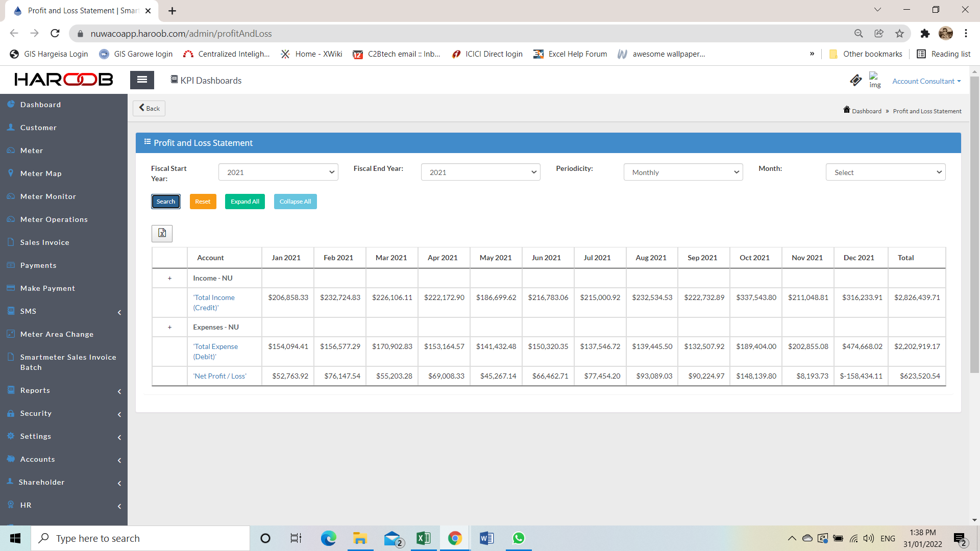Click the browser back arrow
Image resolution: width=980 pixels, height=551 pixels.
coord(14,33)
